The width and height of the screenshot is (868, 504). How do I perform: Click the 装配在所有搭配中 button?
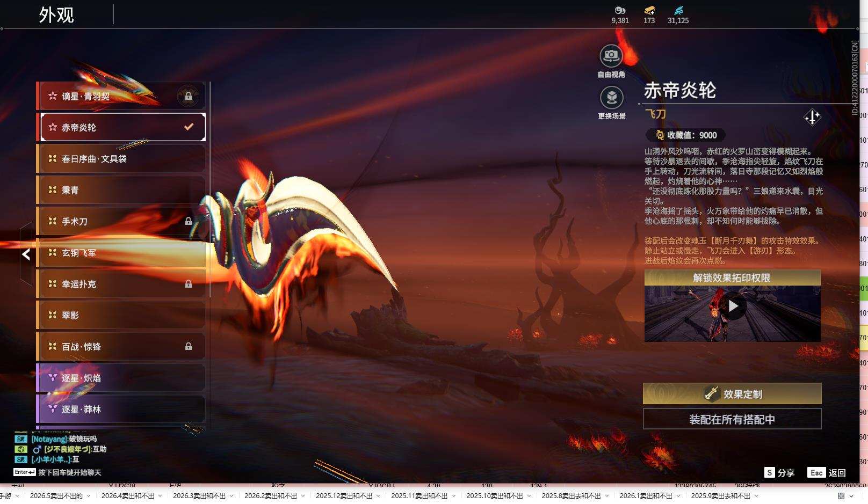[732, 419]
